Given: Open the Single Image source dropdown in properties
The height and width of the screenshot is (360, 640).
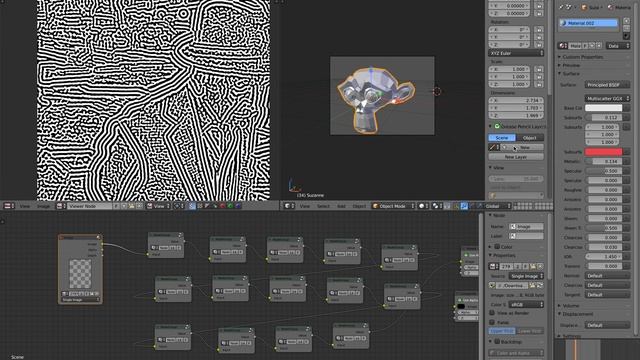Looking at the screenshot, I should tap(526, 276).
